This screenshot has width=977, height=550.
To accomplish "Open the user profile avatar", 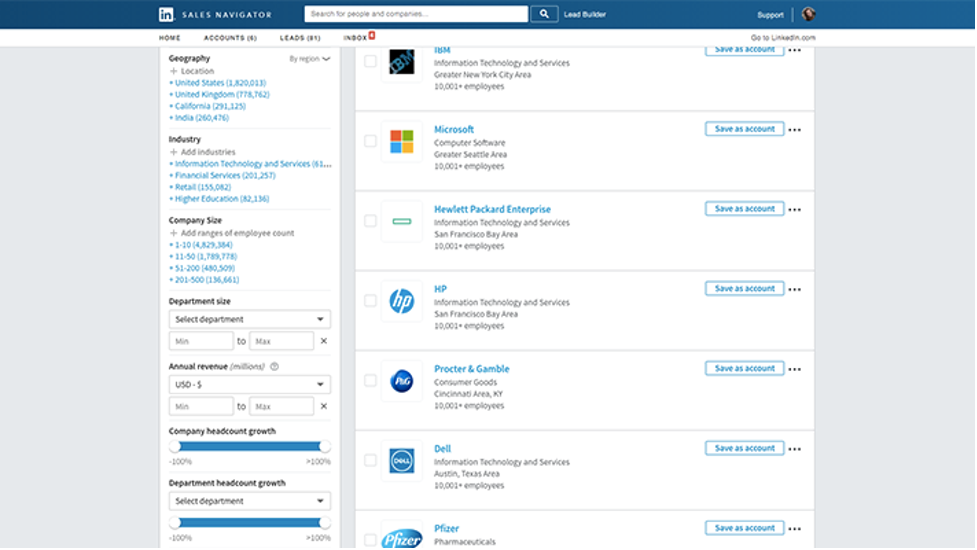I will (x=809, y=14).
